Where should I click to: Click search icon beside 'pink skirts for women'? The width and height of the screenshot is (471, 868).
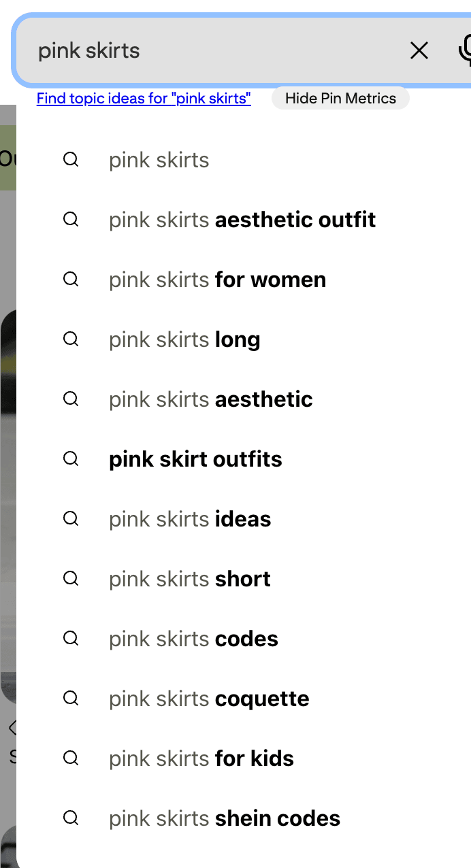pos(71,280)
